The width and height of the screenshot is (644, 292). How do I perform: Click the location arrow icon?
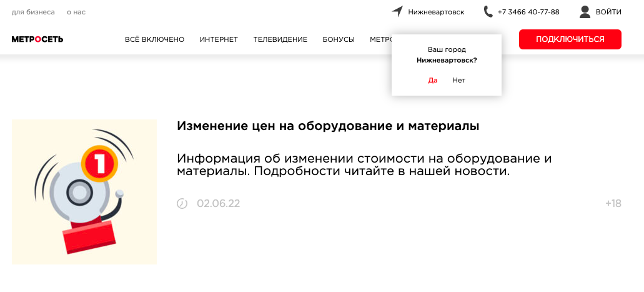pyautogui.click(x=397, y=11)
